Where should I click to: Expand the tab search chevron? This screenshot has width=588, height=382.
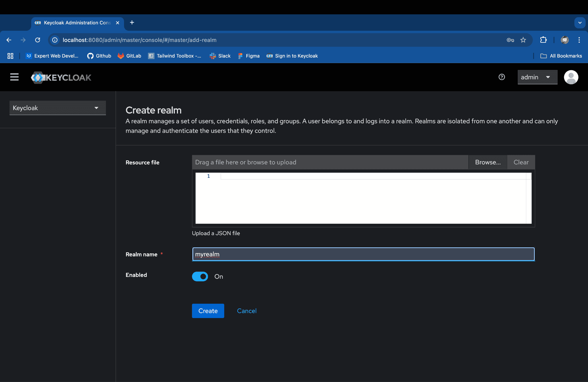580,23
